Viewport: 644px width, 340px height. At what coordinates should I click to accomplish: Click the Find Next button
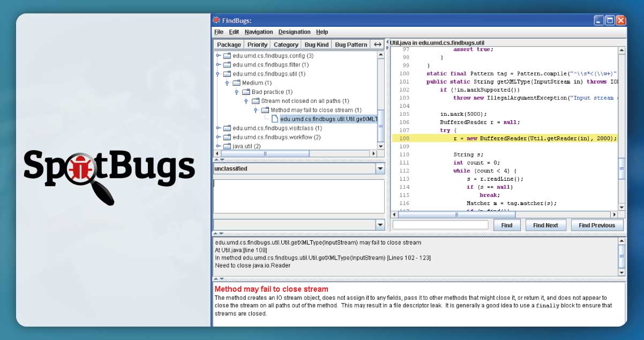coord(545,225)
